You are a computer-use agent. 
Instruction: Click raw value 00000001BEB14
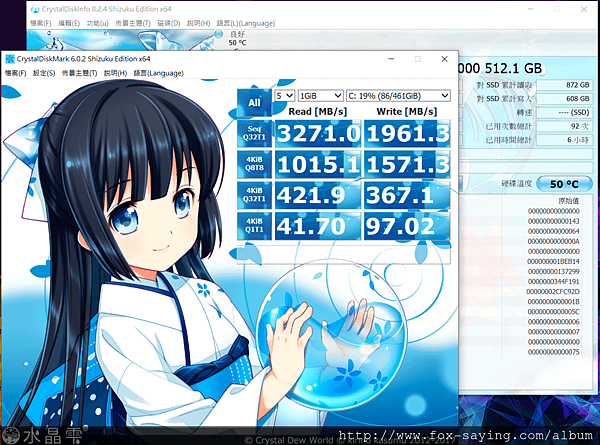pyautogui.click(x=553, y=261)
